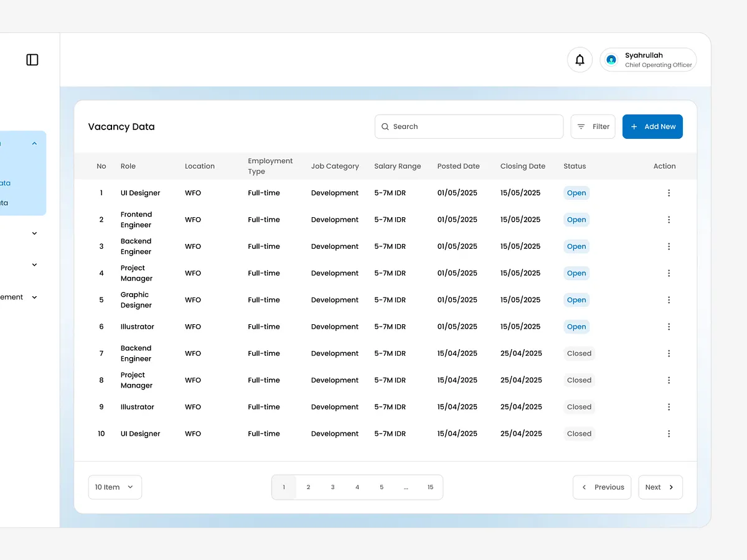Click the sidebar collapse icon at top left
The image size is (747, 560).
pos(32,59)
